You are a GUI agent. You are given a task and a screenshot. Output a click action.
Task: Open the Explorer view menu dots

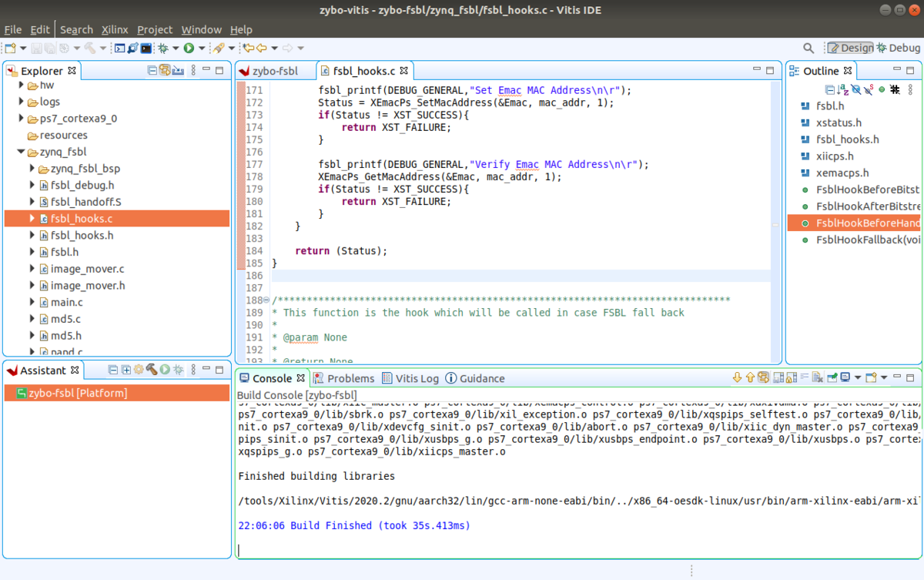coord(193,70)
